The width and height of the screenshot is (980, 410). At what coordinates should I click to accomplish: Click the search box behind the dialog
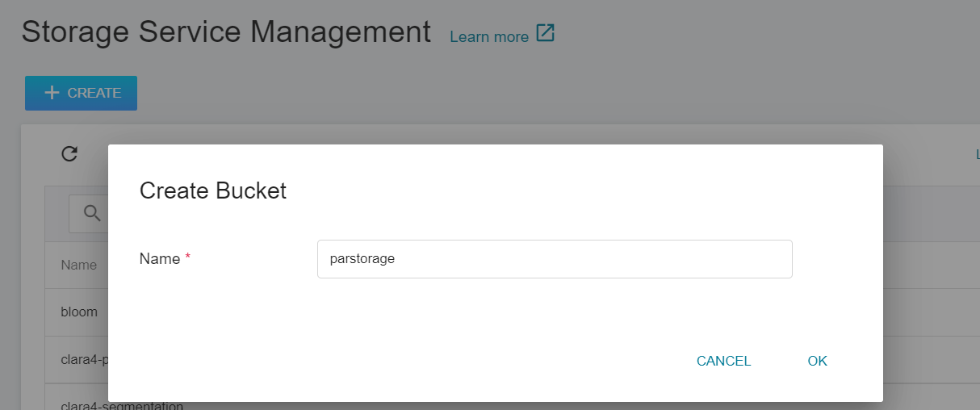click(x=89, y=213)
